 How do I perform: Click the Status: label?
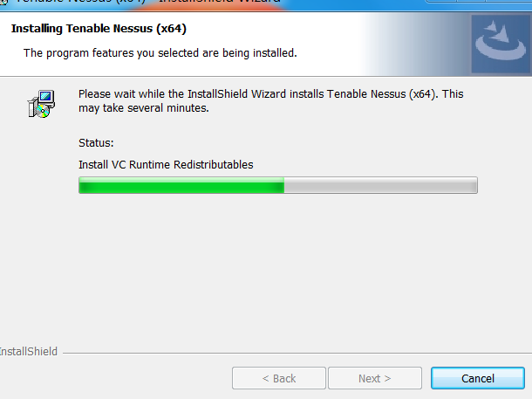click(x=96, y=143)
